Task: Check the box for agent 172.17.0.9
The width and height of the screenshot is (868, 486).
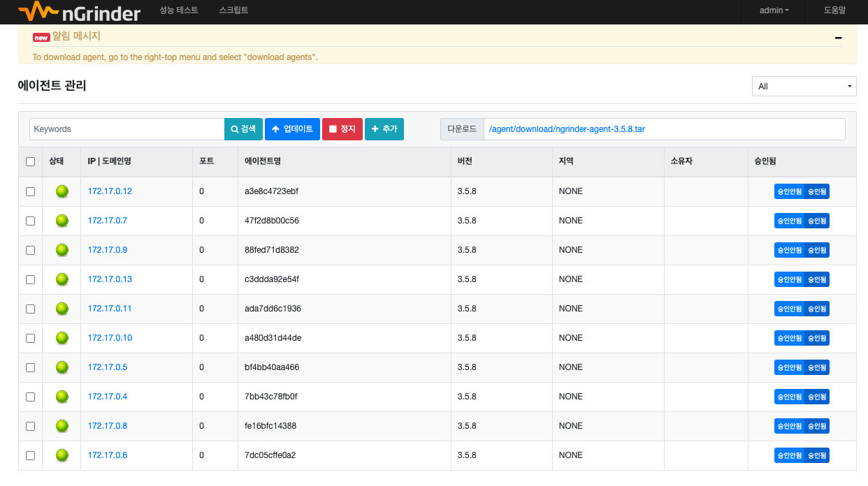Action: click(30, 250)
